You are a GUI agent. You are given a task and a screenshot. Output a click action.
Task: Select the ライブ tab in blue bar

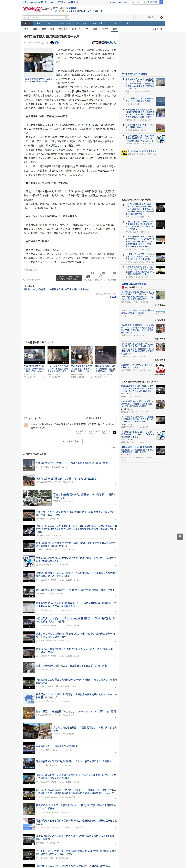point(49,24)
